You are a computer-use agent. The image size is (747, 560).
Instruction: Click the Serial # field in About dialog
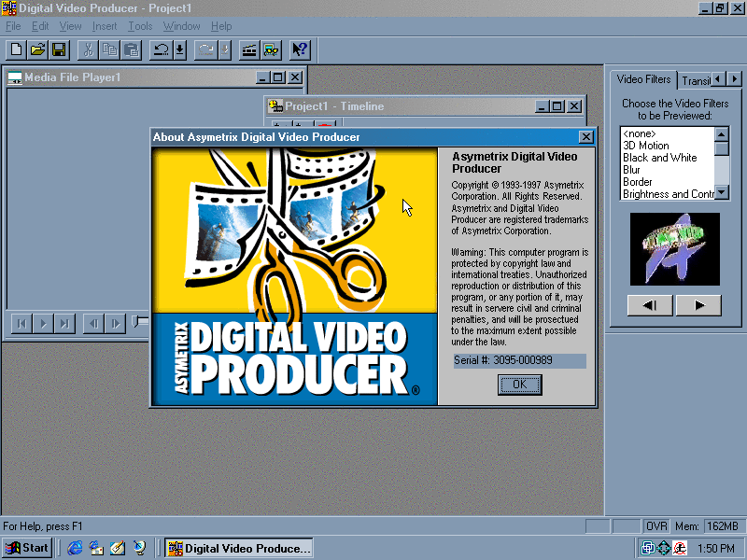click(520, 360)
